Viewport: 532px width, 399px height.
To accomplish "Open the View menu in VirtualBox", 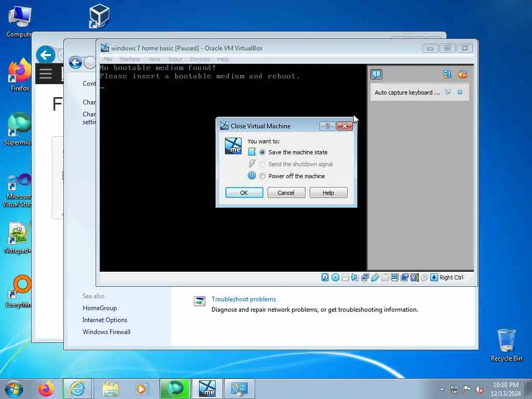I will (x=154, y=59).
